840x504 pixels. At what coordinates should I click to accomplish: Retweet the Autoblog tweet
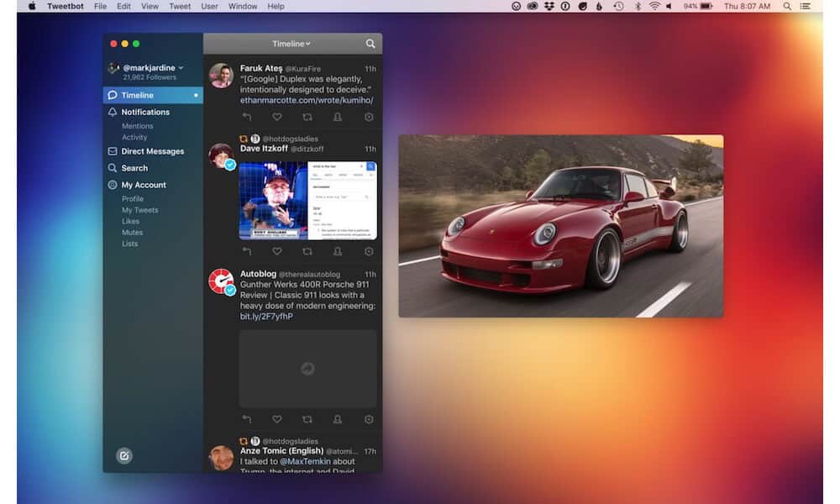tap(307, 419)
